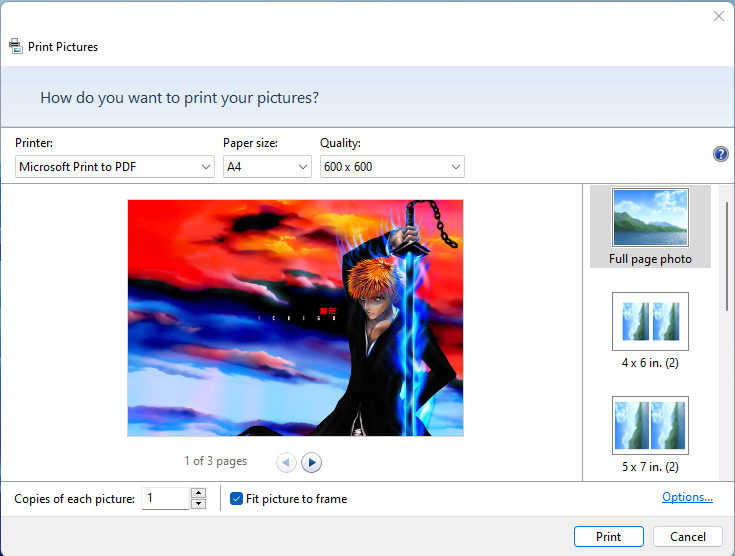Increase copies with the up spinner arrow
This screenshot has height=556, width=735.
[199, 493]
